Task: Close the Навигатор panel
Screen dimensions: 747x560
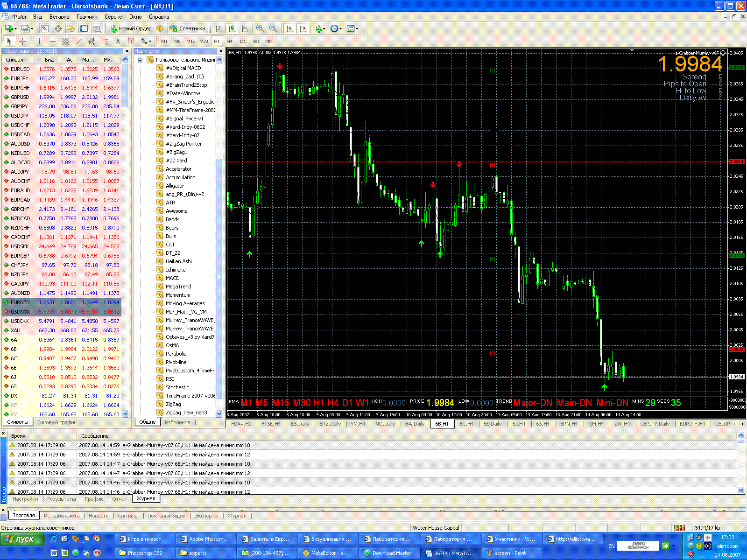Action: (221, 51)
